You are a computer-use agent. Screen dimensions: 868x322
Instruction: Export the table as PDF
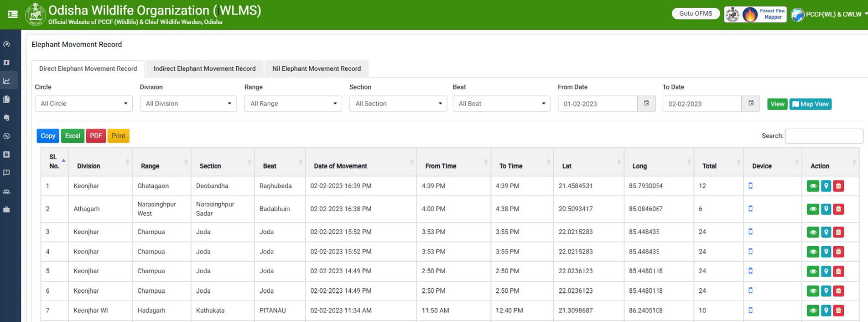coord(96,136)
